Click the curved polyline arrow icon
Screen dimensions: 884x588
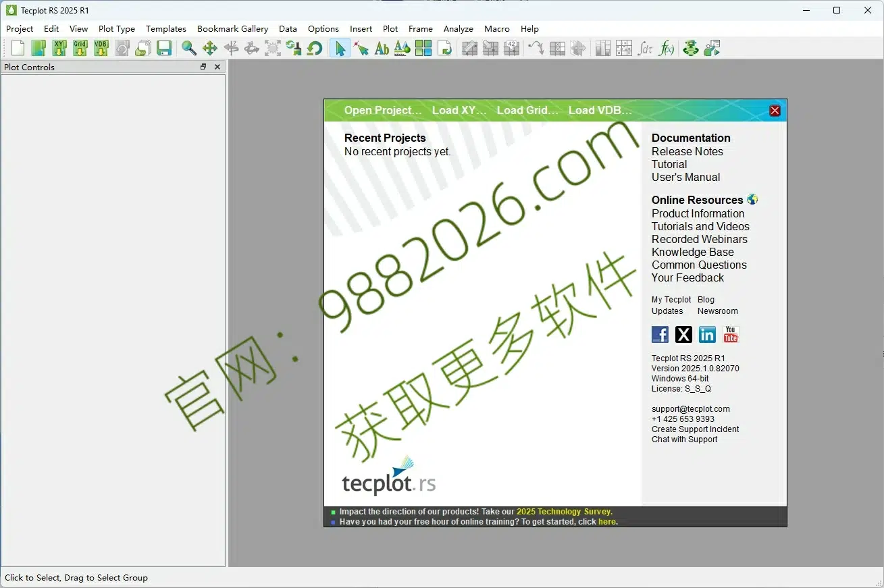536,48
